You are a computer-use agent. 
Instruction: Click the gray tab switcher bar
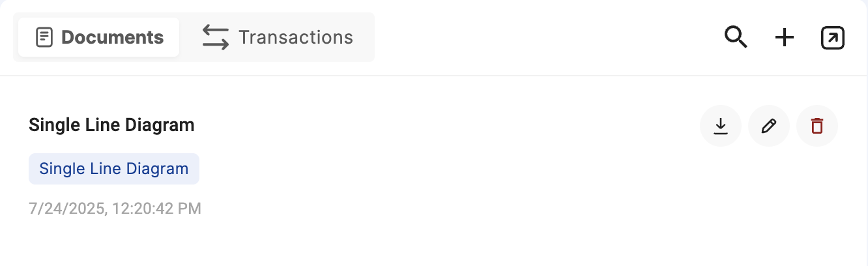point(194,37)
